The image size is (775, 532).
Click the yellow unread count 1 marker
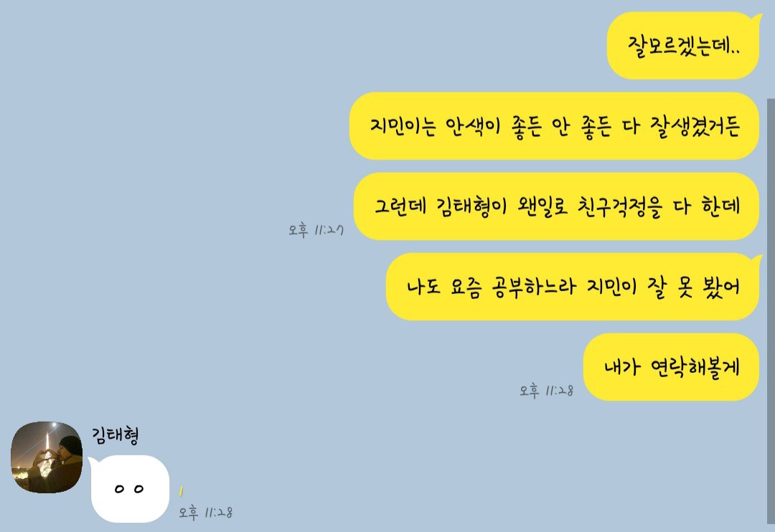coord(181,490)
